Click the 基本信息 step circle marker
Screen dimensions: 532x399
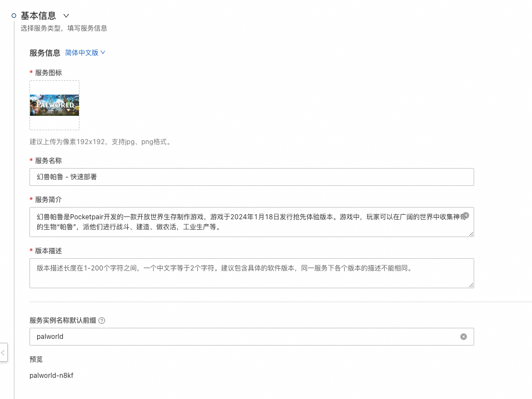pos(14,16)
